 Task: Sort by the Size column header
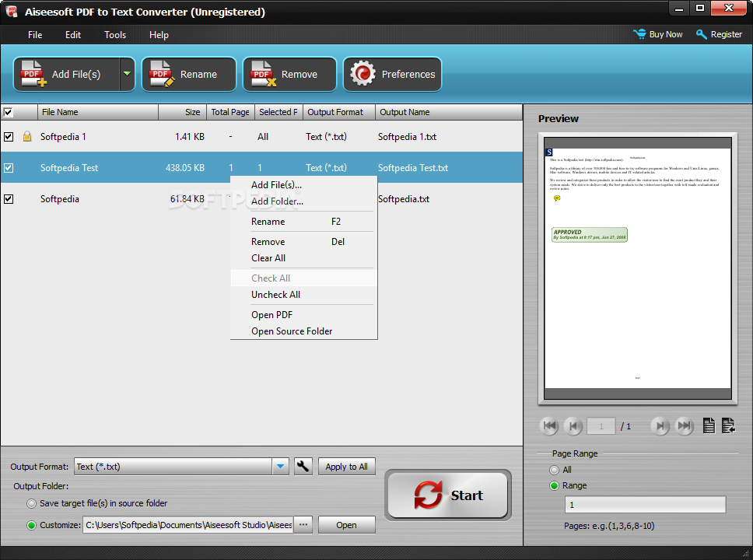[x=183, y=112]
